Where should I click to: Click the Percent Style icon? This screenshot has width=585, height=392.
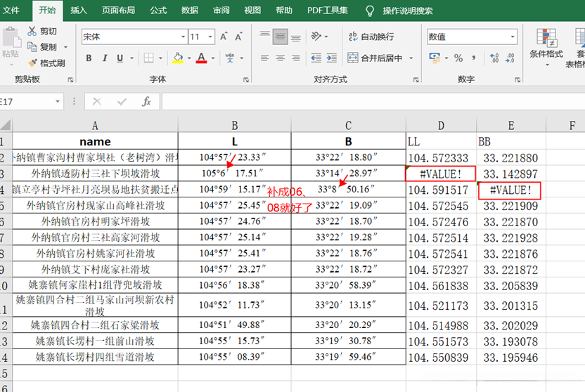tap(458, 58)
